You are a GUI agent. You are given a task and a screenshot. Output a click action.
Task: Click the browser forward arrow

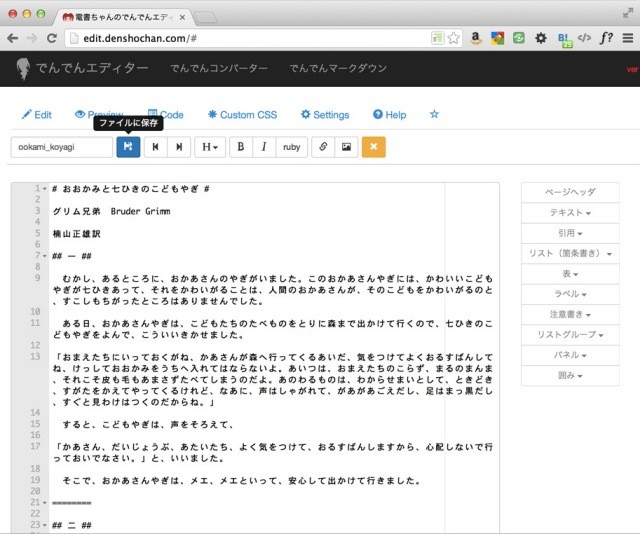[31, 38]
